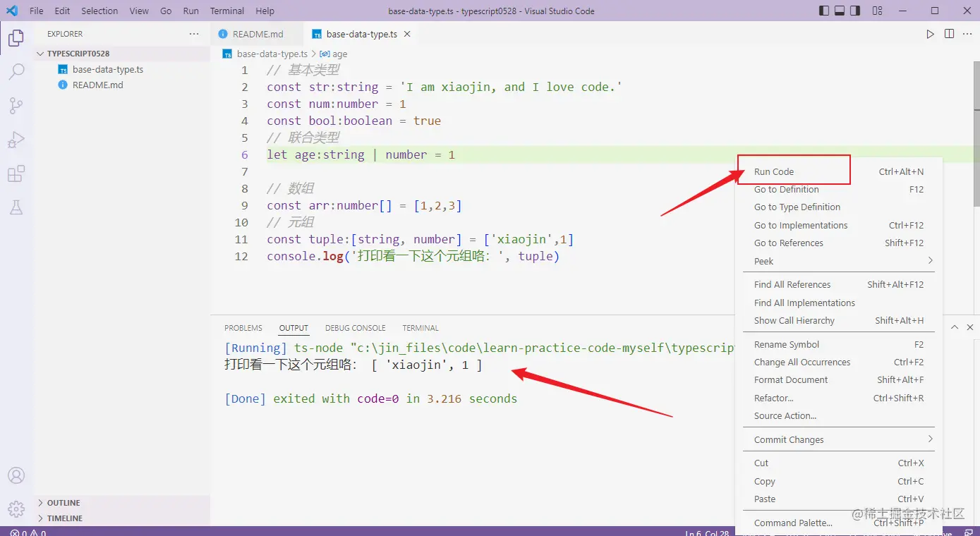This screenshot has width=980, height=536.
Task: Open README.md in Explorer tree
Action: point(121,85)
